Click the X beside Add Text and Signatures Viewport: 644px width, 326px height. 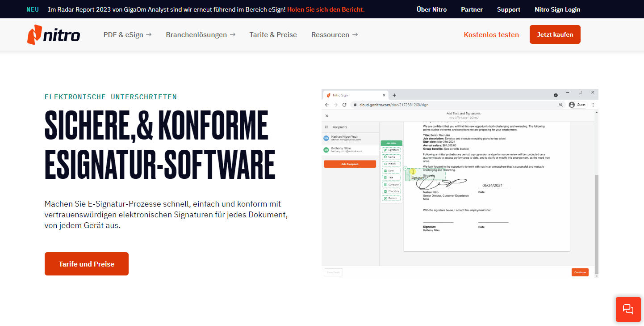[x=326, y=116]
